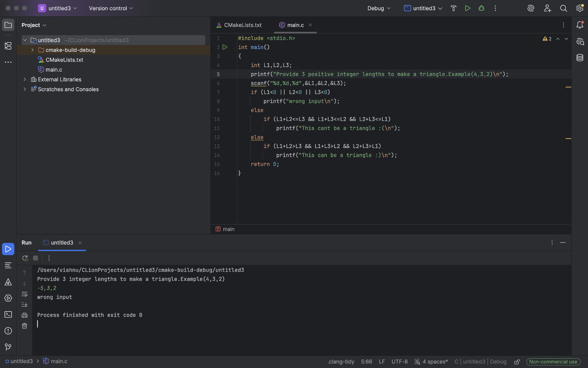Image resolution: width=588 pixels, height=368 pixels.
Task: Open the Git tool window icon
Action: [x=8, y=347]
